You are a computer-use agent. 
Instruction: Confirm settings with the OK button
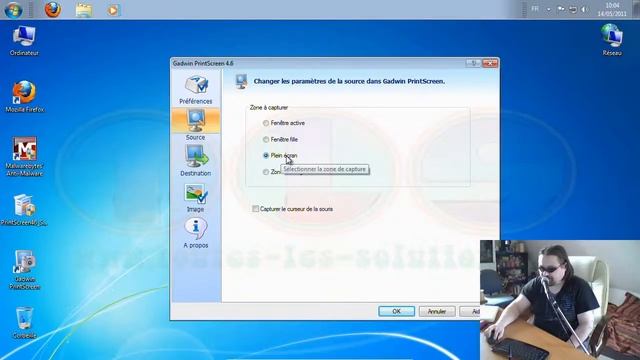click(396, 311)
